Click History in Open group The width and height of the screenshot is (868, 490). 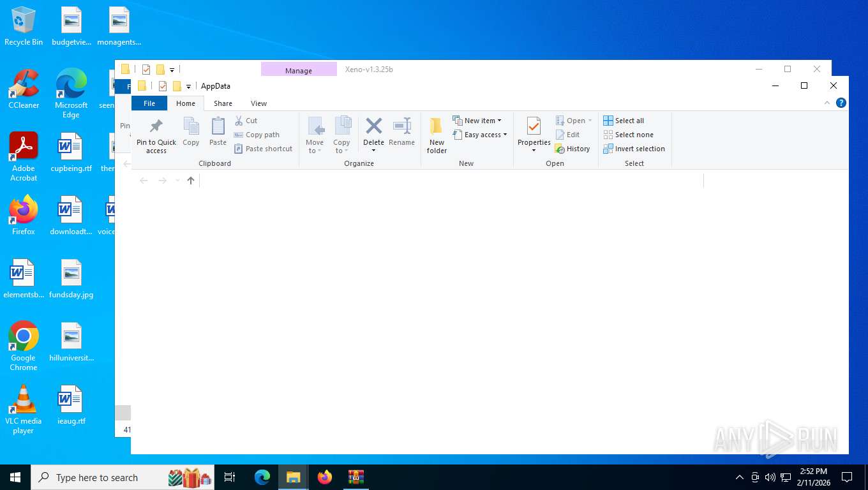pyautogui.click(x=572, y=149)
